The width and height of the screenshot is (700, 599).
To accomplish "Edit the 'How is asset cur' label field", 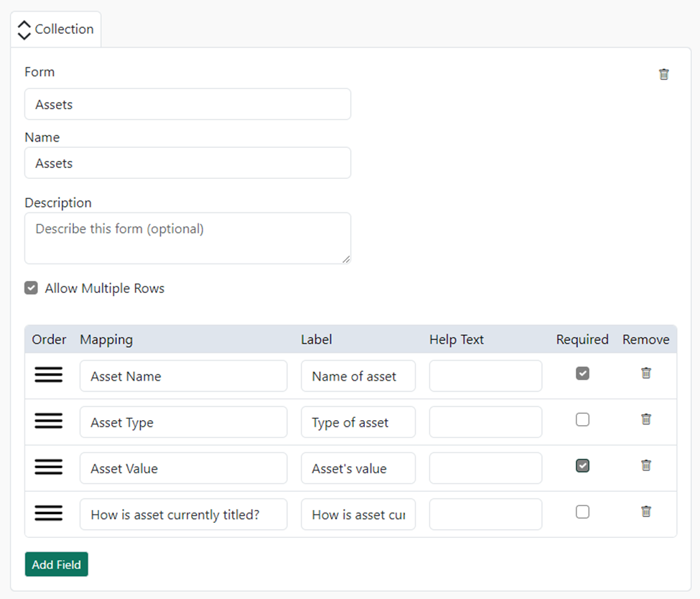I will (358, 514).
